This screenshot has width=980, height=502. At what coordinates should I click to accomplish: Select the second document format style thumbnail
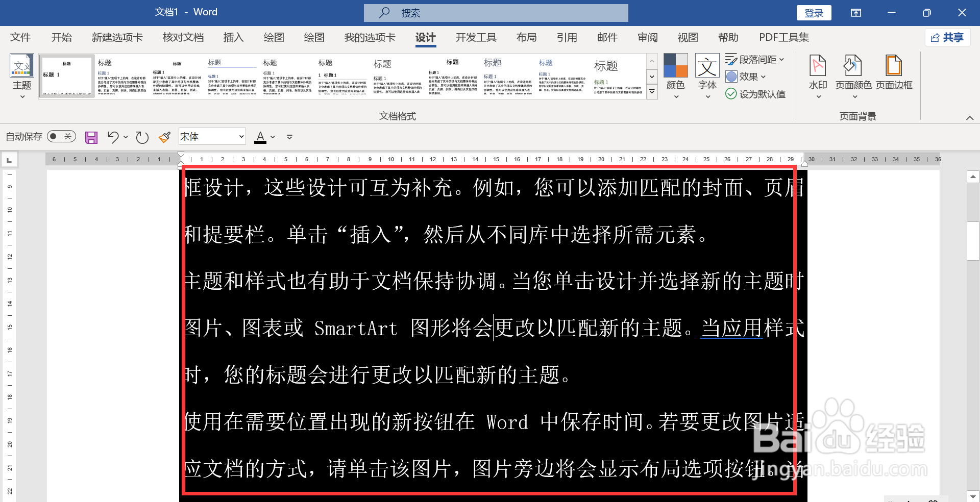122,76
